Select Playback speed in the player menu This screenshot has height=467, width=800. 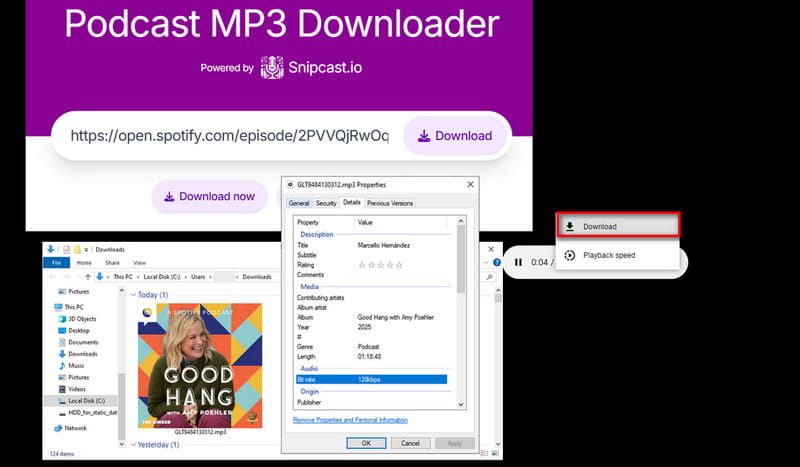click(x=618, y=255)
